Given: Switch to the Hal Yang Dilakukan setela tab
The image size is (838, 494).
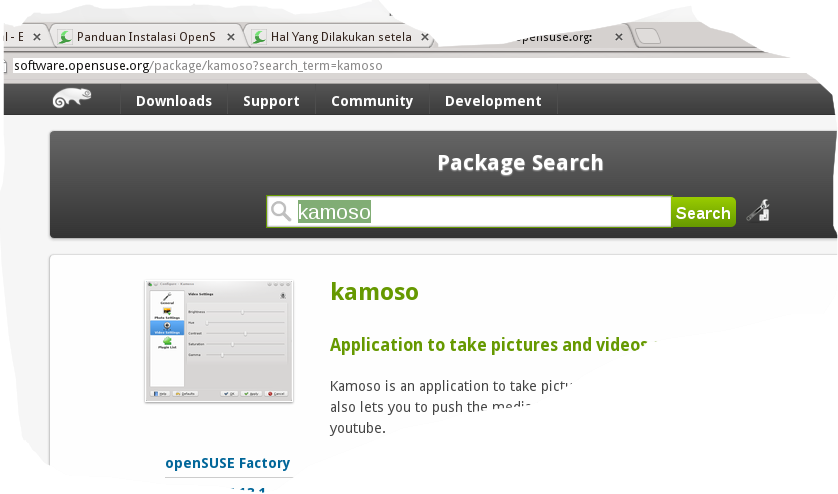Looking at the screenshot, I should coord(340,37).
